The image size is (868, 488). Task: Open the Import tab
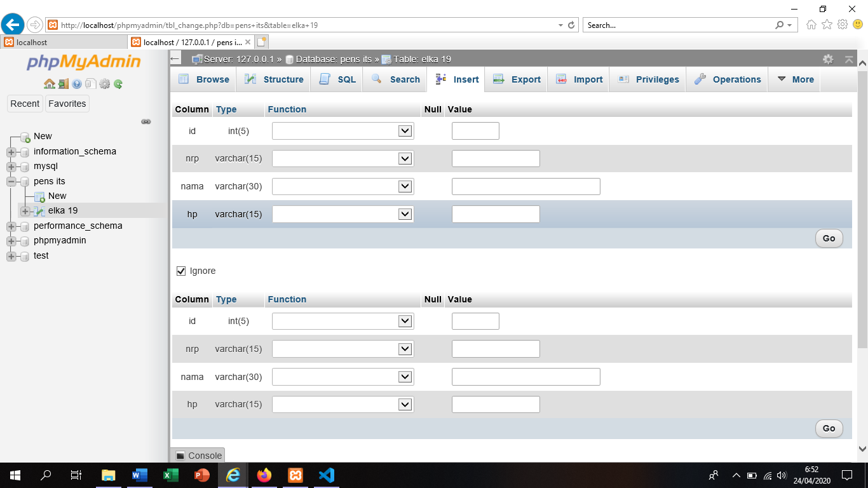coord(579,79)
